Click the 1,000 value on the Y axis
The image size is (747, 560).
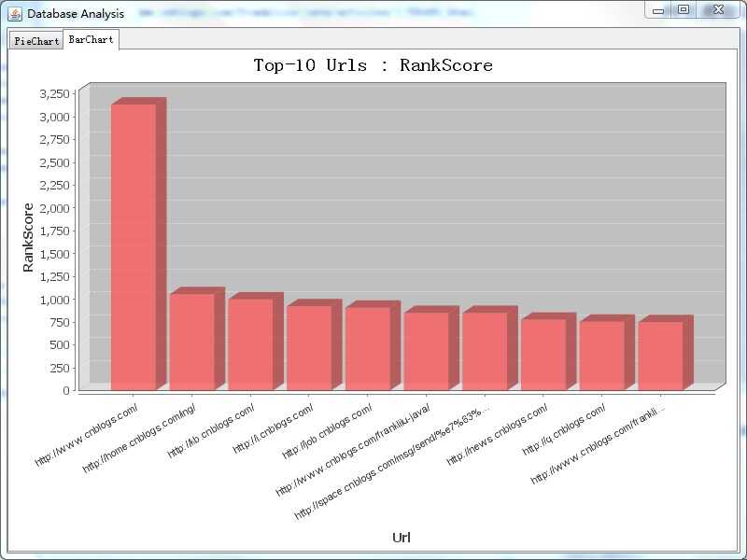click(x=54, y=300)
